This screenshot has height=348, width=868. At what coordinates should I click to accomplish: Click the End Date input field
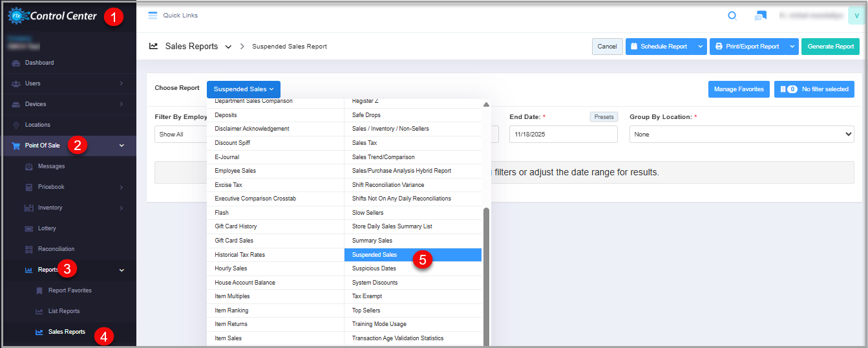pos(563,135)
